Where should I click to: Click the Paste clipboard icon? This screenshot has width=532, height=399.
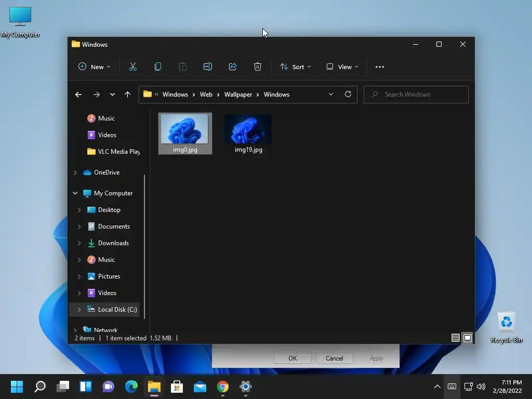(x=182, y=66)
